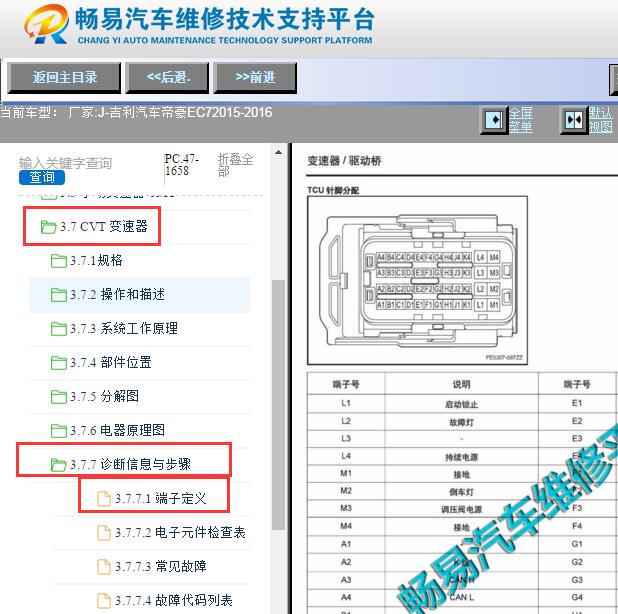Click the 持续电源 description cell

(x=462, y=457)
